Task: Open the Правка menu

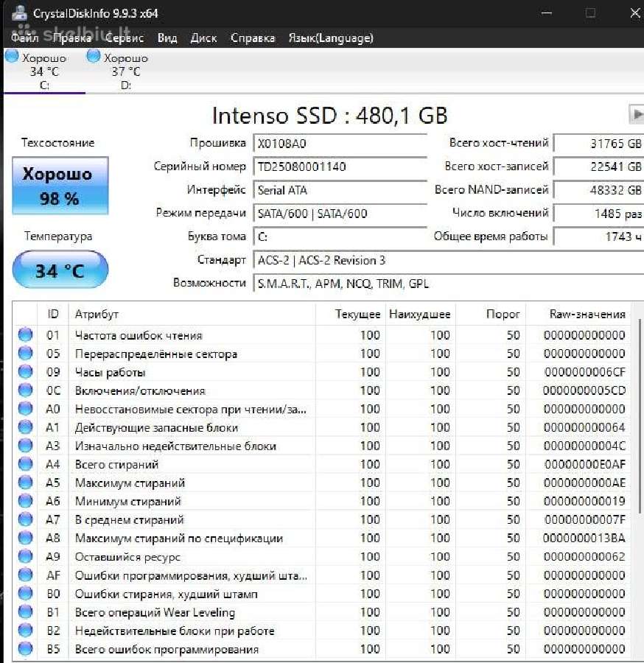Action: coord(72,38)
